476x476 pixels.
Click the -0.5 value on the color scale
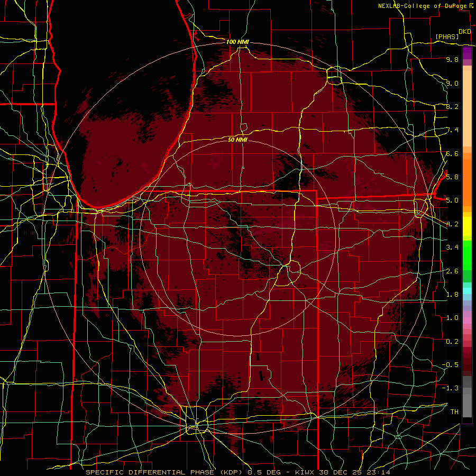450,364
